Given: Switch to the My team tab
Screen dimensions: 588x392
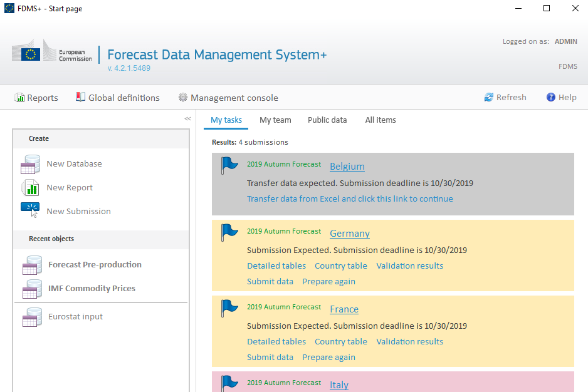Looking at the screenshot, I should click(275, 120).
